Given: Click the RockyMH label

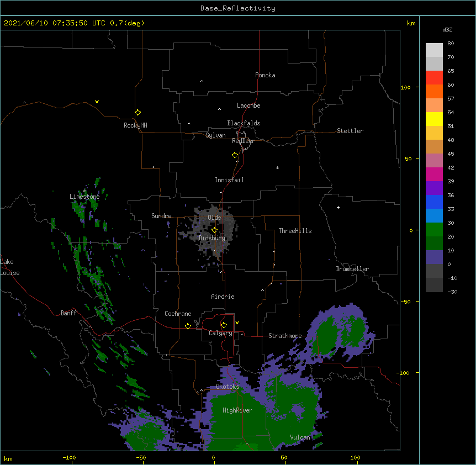Looking at the screenshot, I should click(x=135, y=125).
